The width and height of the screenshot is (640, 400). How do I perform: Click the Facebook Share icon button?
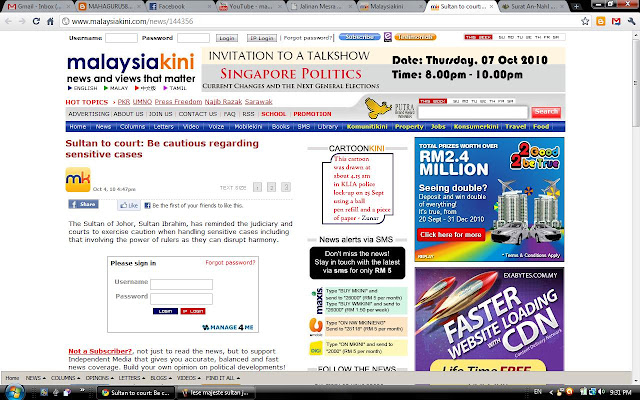coord(84,204)
